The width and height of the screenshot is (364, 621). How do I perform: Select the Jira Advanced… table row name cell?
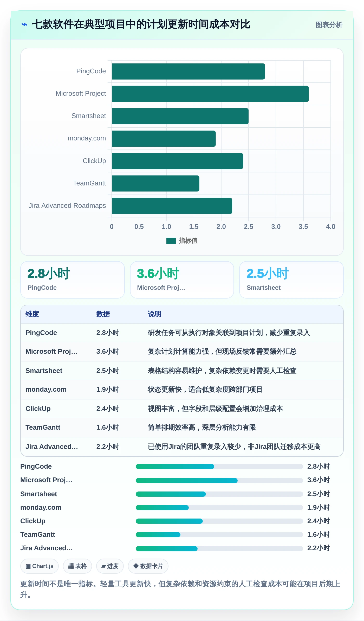pos(52,447)
